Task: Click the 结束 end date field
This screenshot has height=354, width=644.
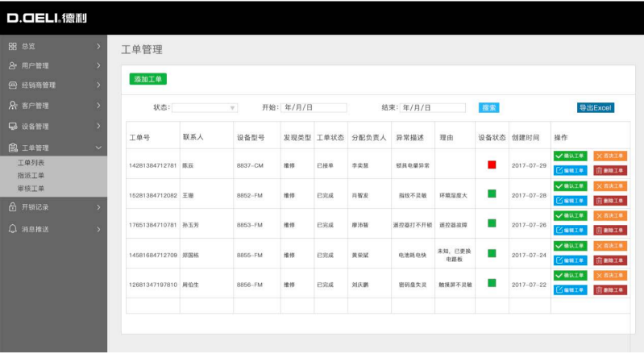Action: 433,107
